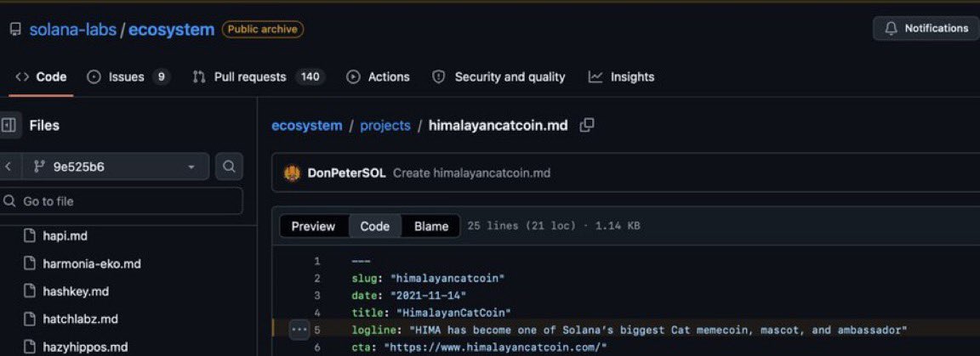Open commit message Create himalayancatcoin.md
Image resolution: width=980 pixels, height=356 pixels.
pyautogui.click(x=471, y=173)
